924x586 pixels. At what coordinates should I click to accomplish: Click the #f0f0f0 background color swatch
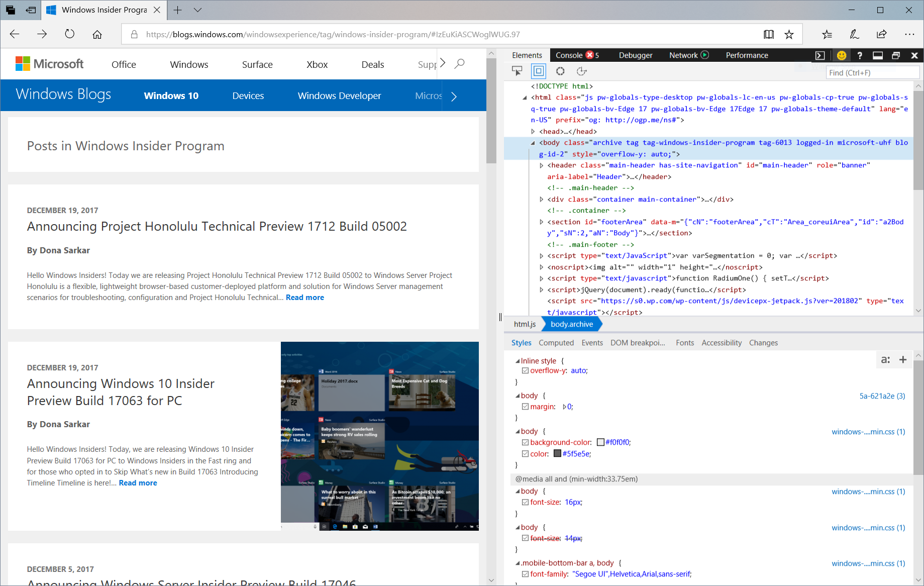(x=600, y=442)
